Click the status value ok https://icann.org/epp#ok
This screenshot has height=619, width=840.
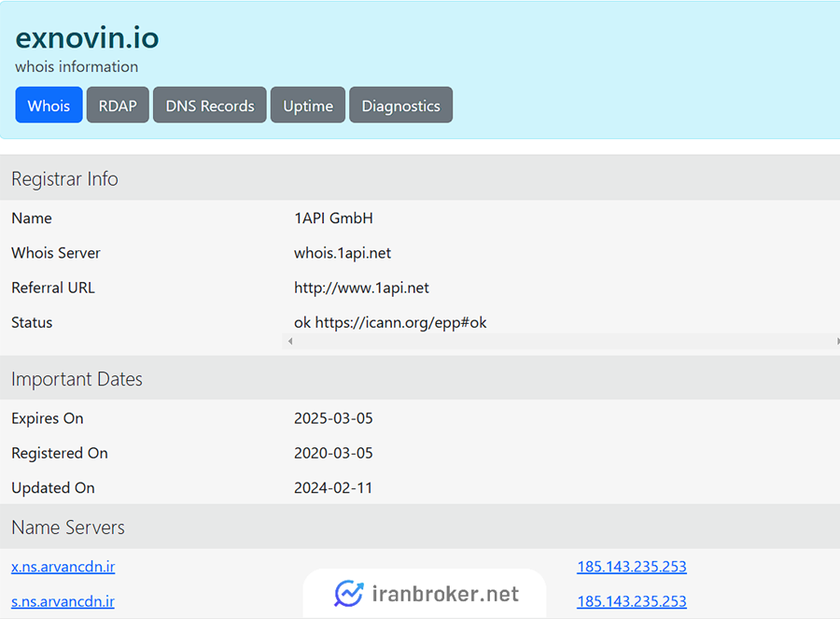click(390, 323)
